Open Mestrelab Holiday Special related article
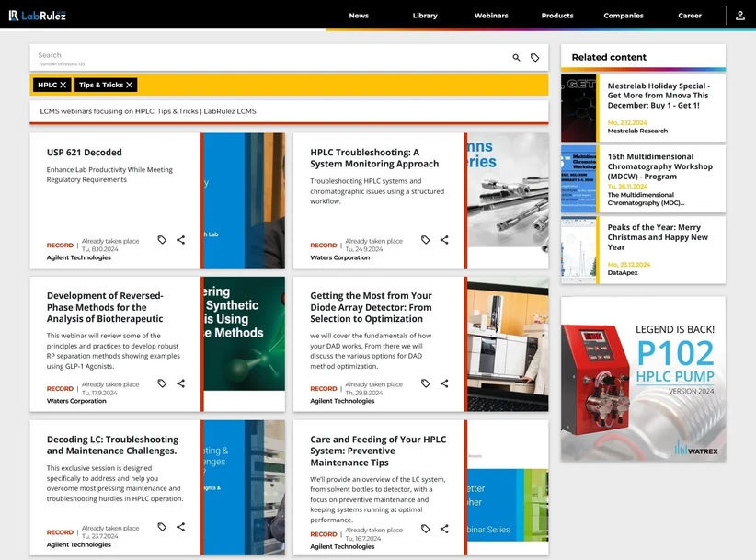This screenshot has width=756, height=560. click(x=658, y=96)
